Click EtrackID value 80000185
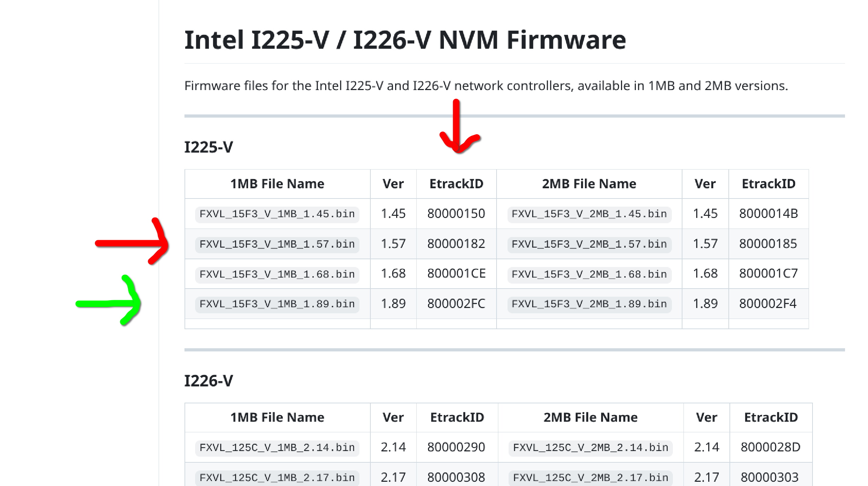The height and width of the screenshot is (486, 868). pos(768,244)
